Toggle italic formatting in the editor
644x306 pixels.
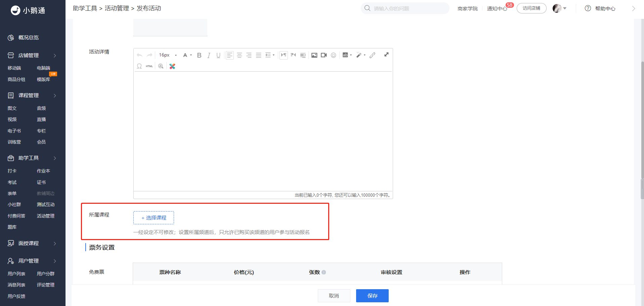pyautogui.click(x=209, y=55)
